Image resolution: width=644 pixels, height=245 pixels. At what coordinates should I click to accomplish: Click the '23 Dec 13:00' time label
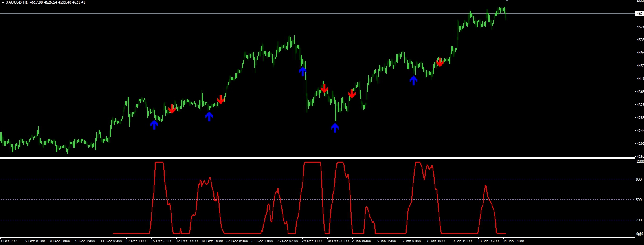tap(262, 241)
